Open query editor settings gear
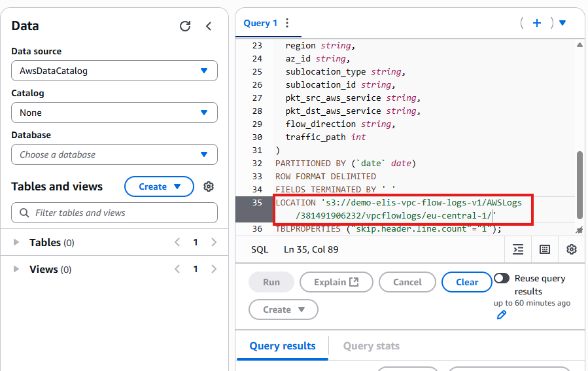588x371 pixels. (572, 249)
